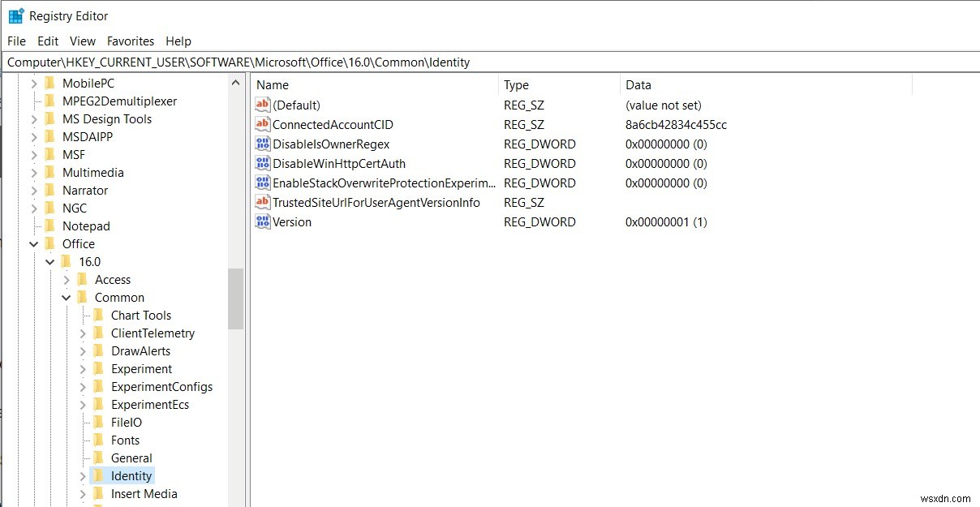This screenshot has height=507, width=980.
Task: Expand the ClientTelemetry tree node
Action: (83, 333)
